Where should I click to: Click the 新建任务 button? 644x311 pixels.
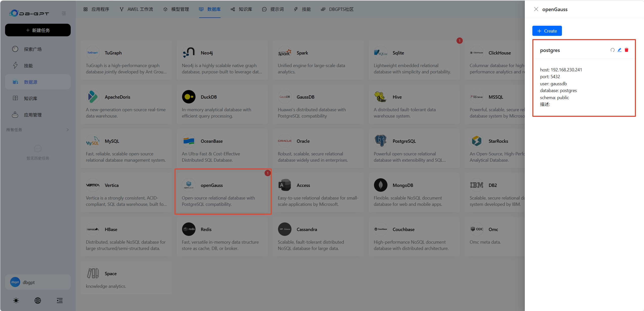[x=38, y=30]
